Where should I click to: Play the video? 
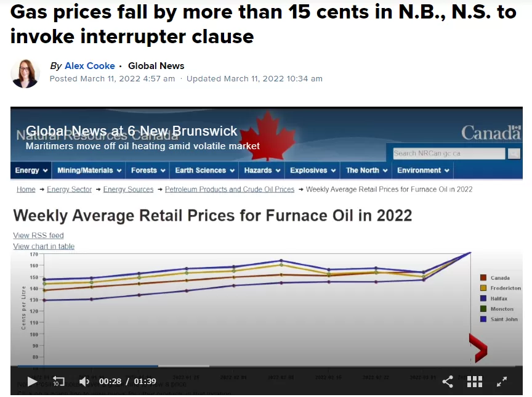coord(32,382)
